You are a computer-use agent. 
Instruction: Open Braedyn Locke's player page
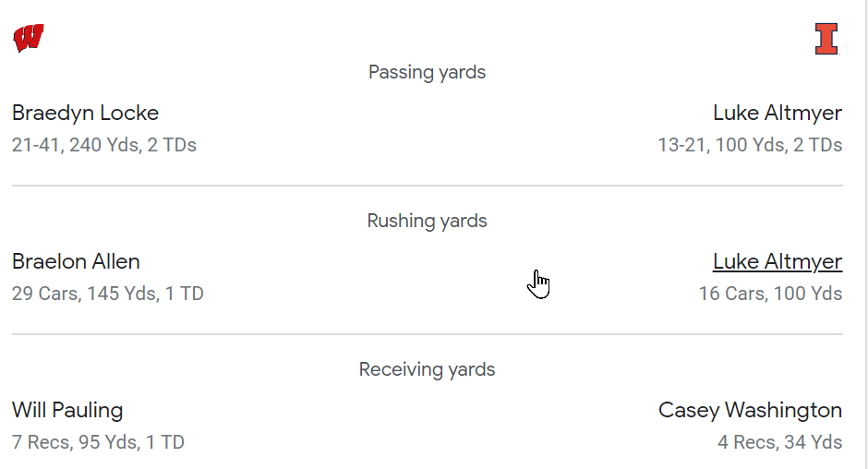[x=86, y=114]
